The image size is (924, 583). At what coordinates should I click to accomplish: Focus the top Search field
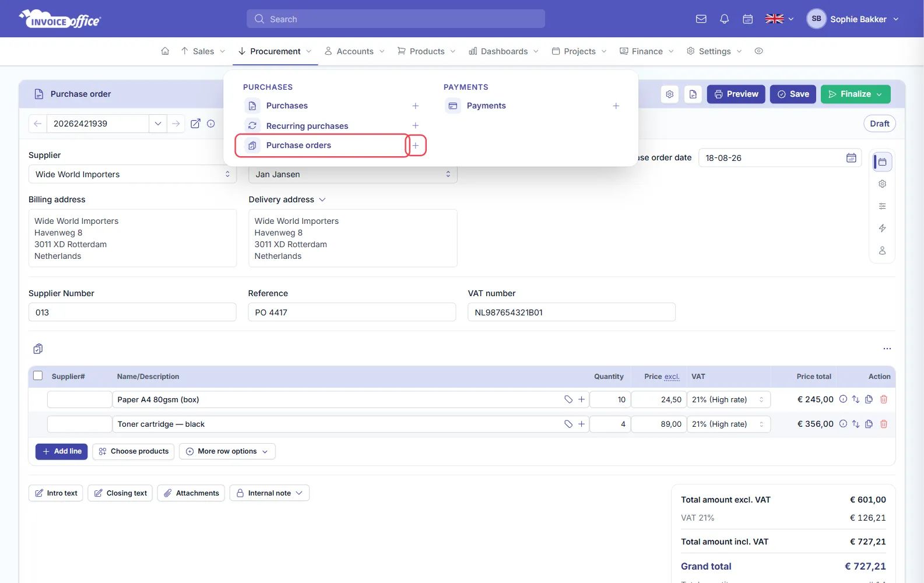pyautogui.click(x=396, y=19)
